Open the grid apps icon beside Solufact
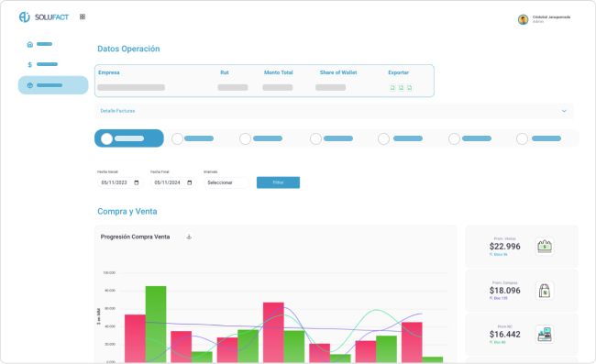The height and width of the screenshot is (364, 596). point(83,17)
